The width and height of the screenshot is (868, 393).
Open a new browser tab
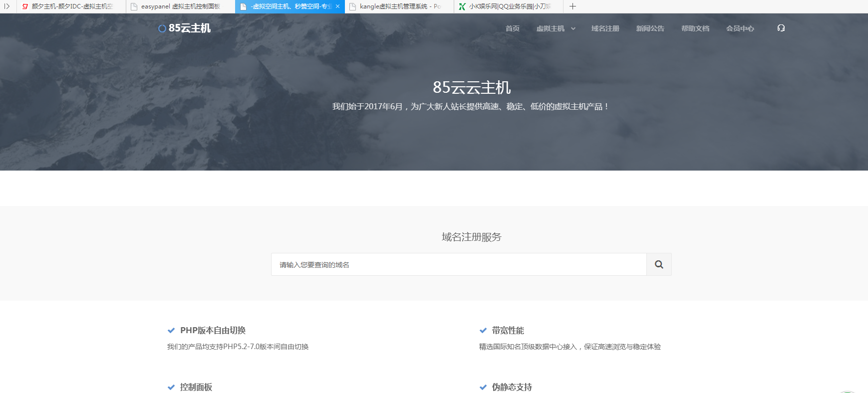pos(573,6)
